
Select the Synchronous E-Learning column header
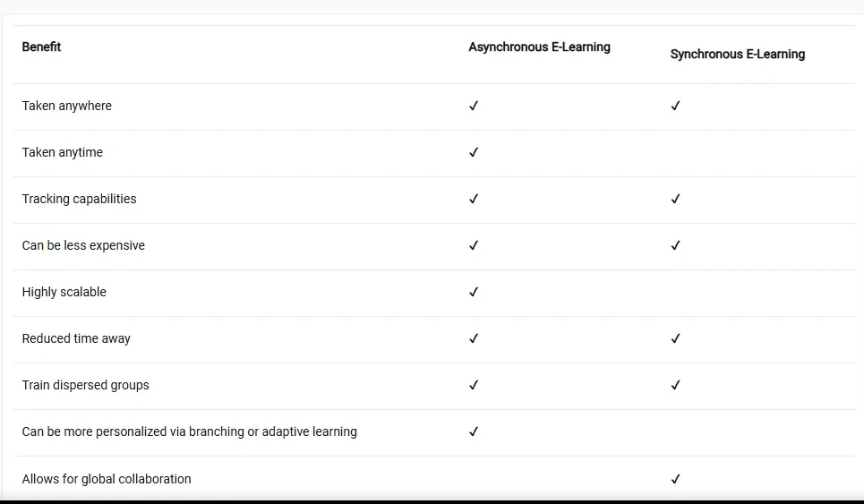(x=737, y=55)
